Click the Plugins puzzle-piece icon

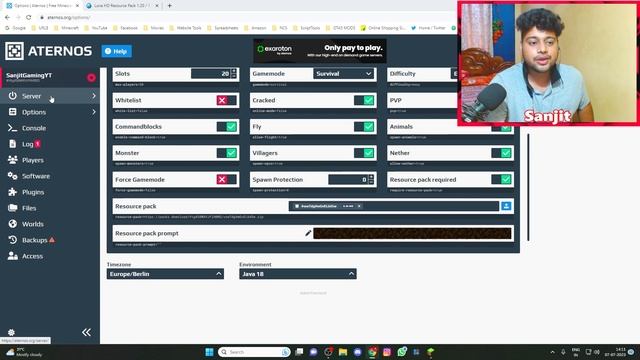13,192
